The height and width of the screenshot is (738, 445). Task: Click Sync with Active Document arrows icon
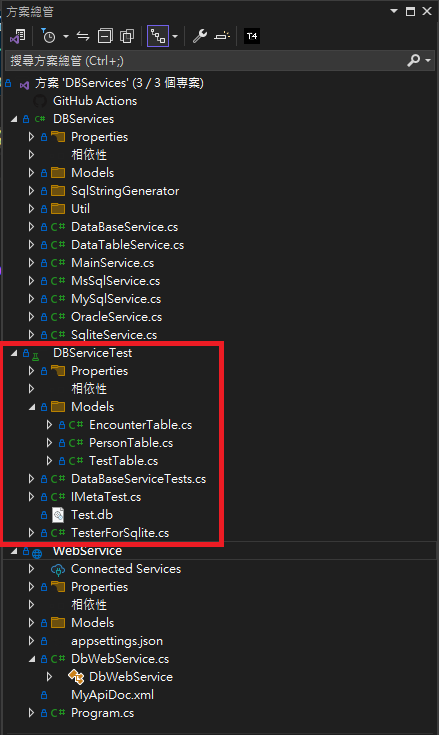(83, 36)
